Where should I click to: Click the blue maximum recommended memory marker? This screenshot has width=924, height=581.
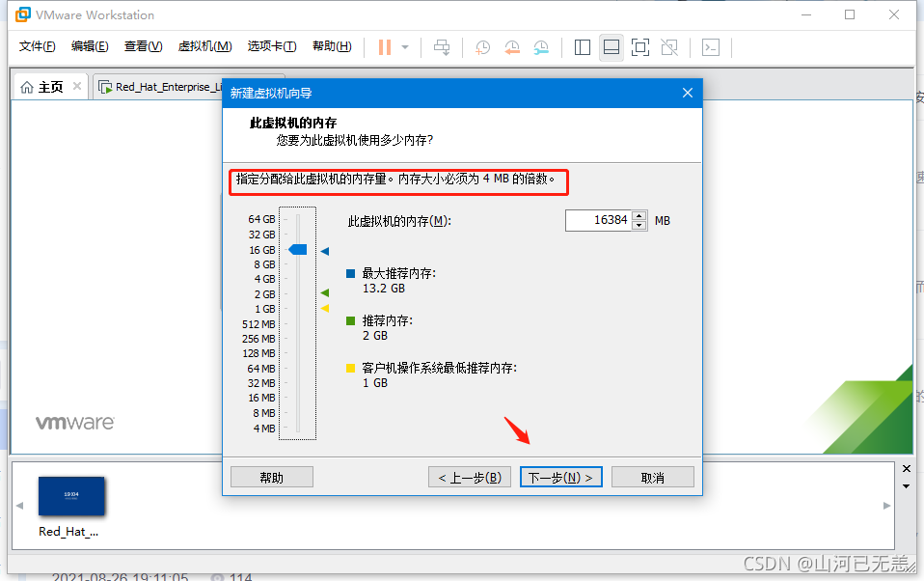[x=325, y=251]
